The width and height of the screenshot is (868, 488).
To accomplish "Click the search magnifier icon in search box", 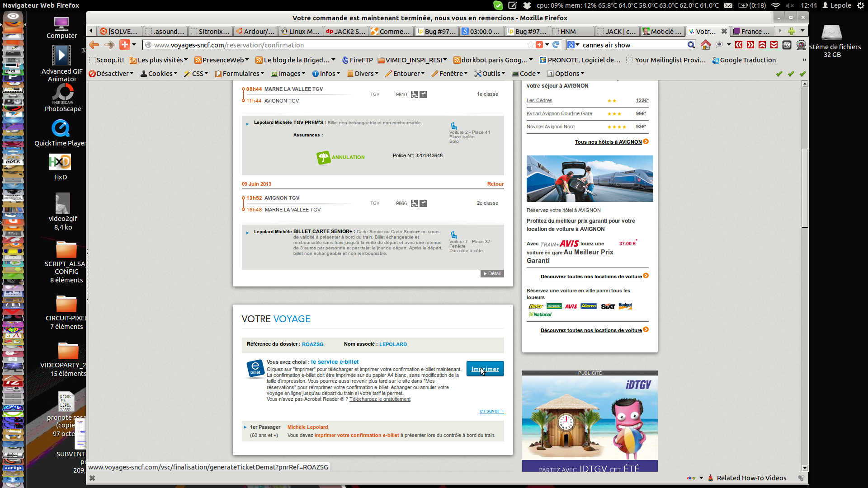I will (x=691, y=45).
